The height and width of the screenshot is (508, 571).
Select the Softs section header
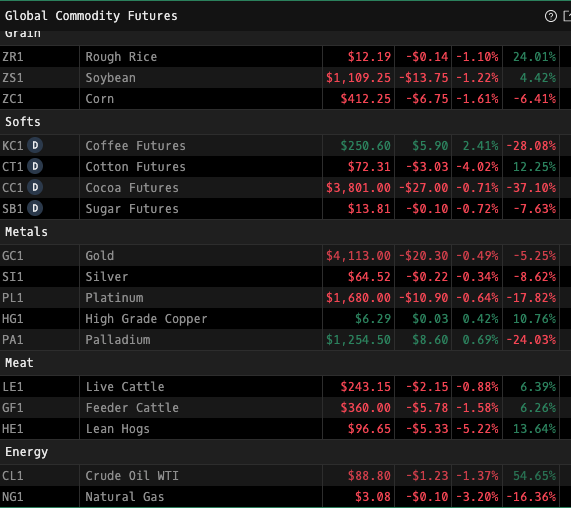[23, 122]
